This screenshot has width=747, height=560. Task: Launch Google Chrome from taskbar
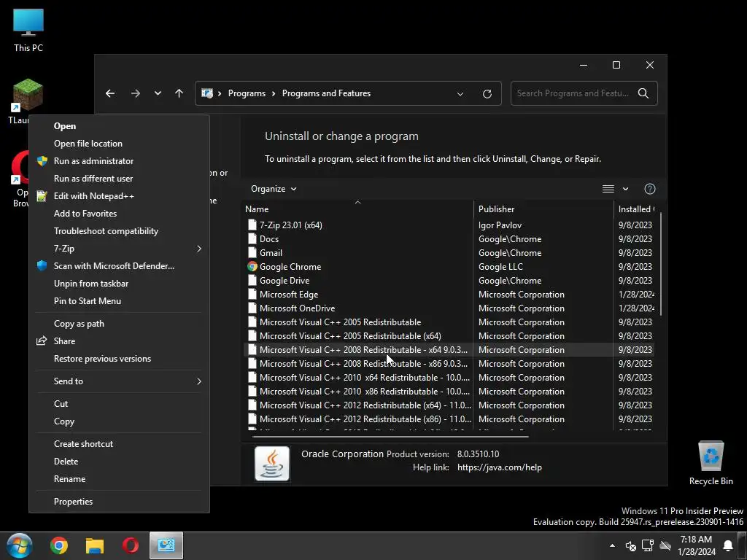(58, 545)
